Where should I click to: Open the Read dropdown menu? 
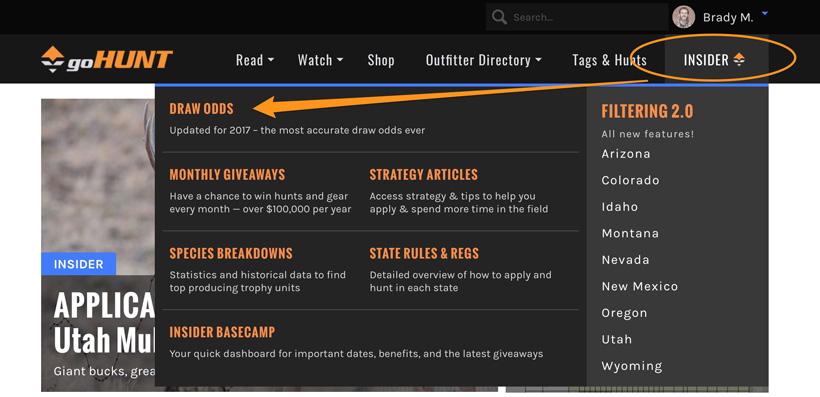255,60
